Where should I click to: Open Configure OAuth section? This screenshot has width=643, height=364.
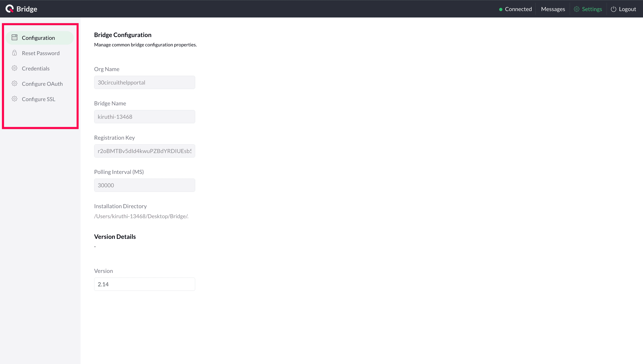click(x=42, y=84)
